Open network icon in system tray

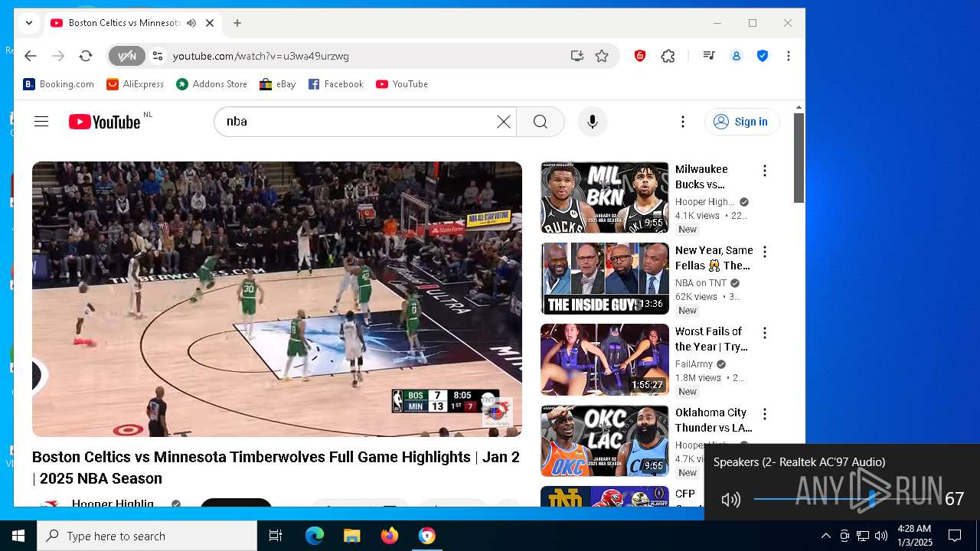(863, 536)
